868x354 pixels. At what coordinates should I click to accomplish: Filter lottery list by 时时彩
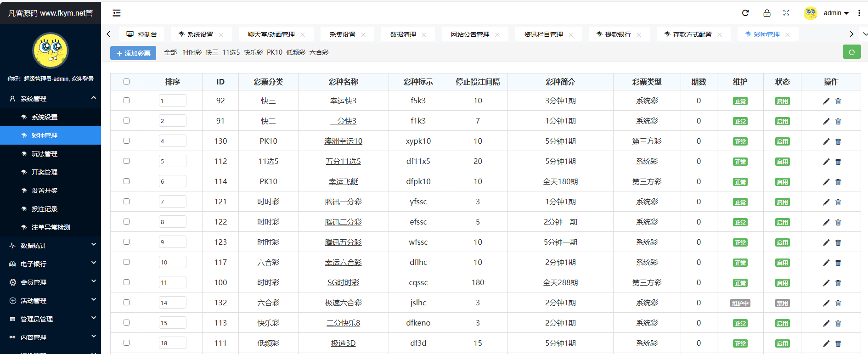[x=192, y=52]
